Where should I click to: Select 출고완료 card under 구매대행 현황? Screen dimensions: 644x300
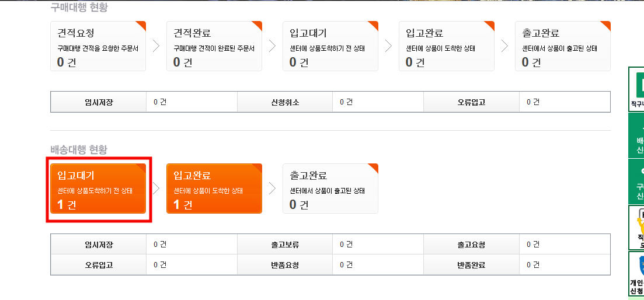tap(563, 46)
